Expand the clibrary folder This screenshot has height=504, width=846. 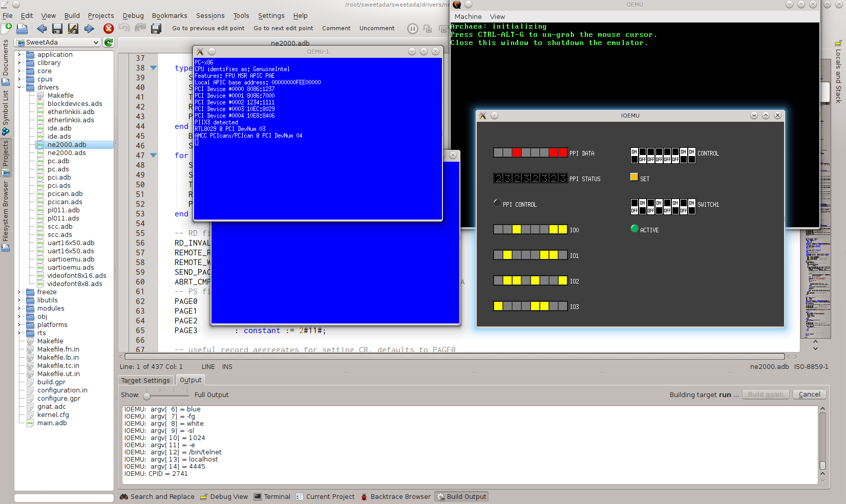[x=19, y=63]
